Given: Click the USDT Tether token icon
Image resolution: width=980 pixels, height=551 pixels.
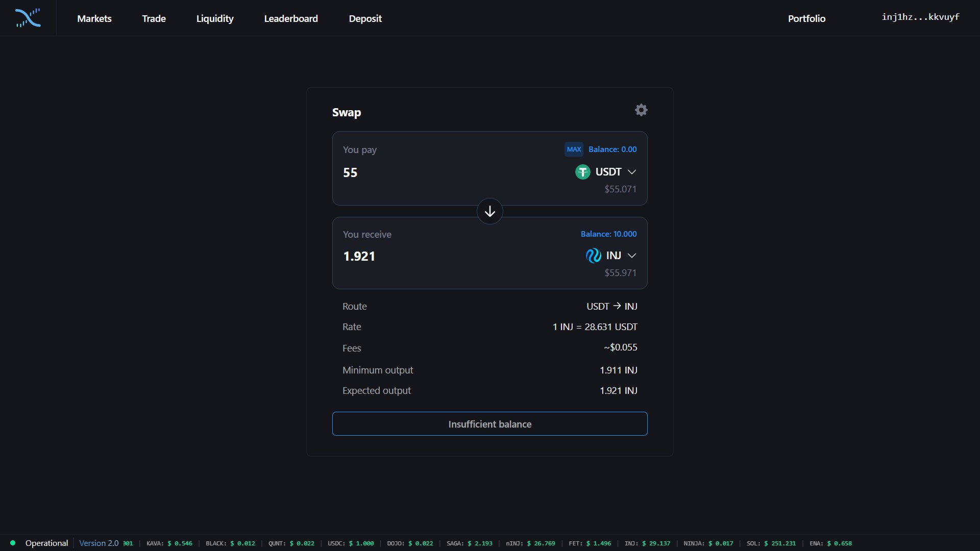Looking at the screenshot, I should tap(583, 172).
